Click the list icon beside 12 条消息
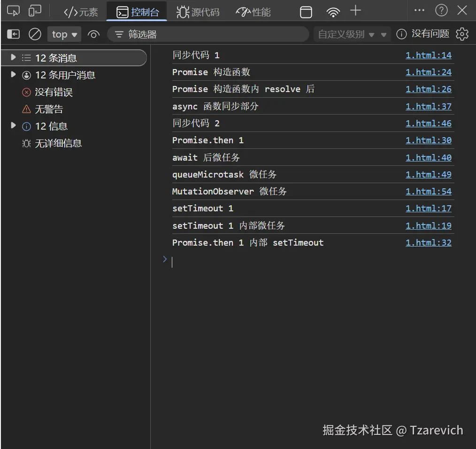 pyautogui.click(x=26, y=58)
